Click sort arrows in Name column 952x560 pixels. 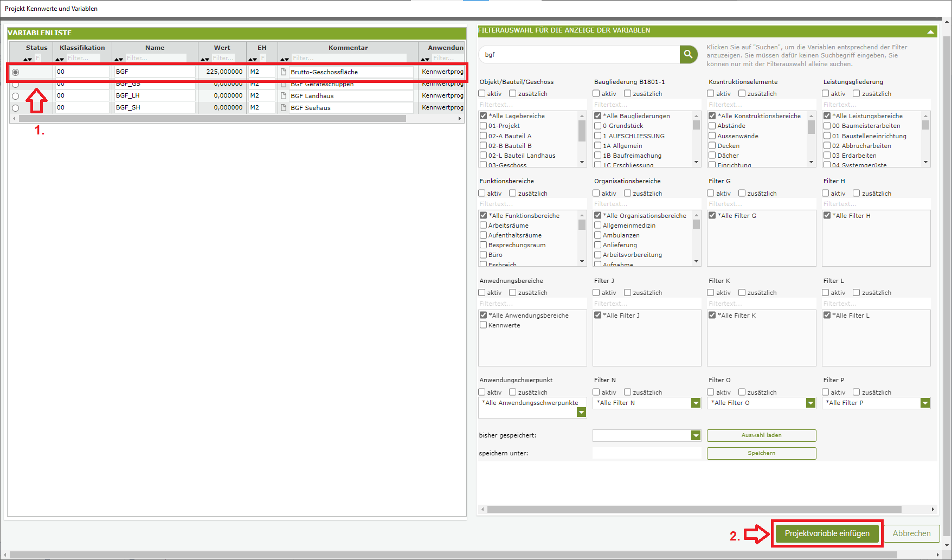tap(119, 59)
